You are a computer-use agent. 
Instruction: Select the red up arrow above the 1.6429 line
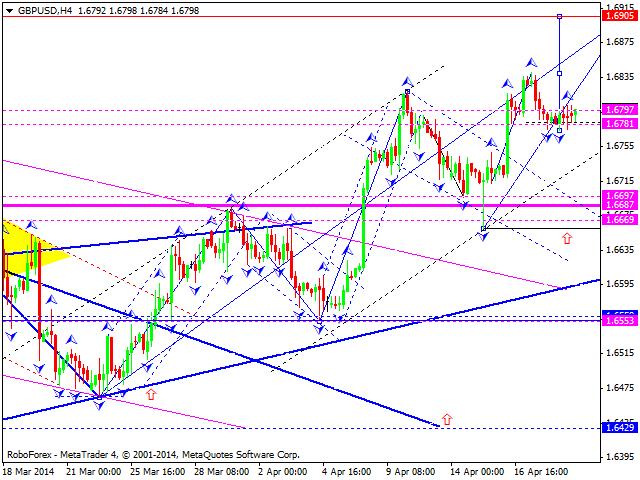[447, 419]
